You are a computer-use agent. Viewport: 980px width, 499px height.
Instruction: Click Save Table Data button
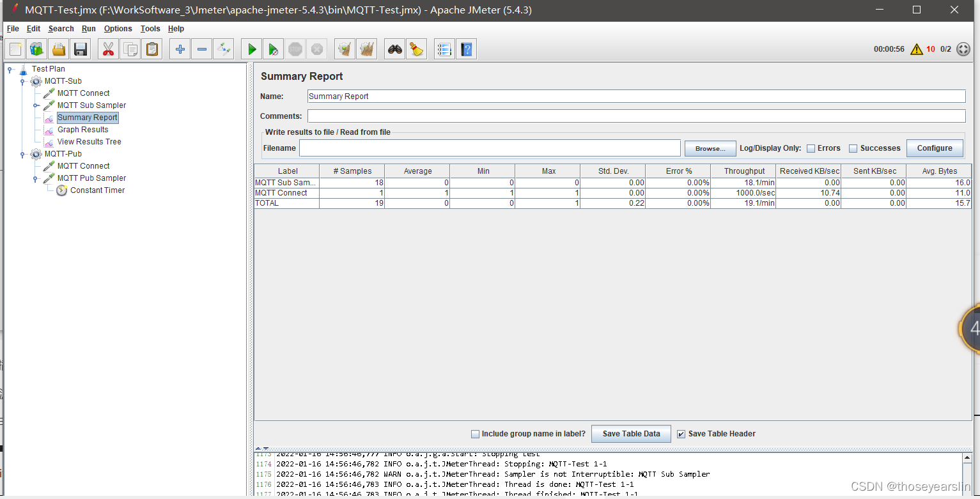(x=631, y=434)
